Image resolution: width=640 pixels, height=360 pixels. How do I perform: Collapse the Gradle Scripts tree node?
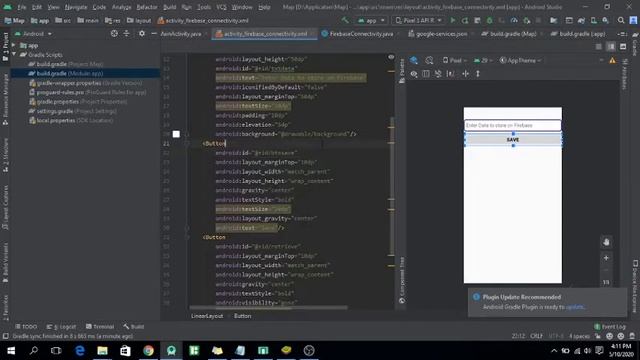(x=14, y=54)
